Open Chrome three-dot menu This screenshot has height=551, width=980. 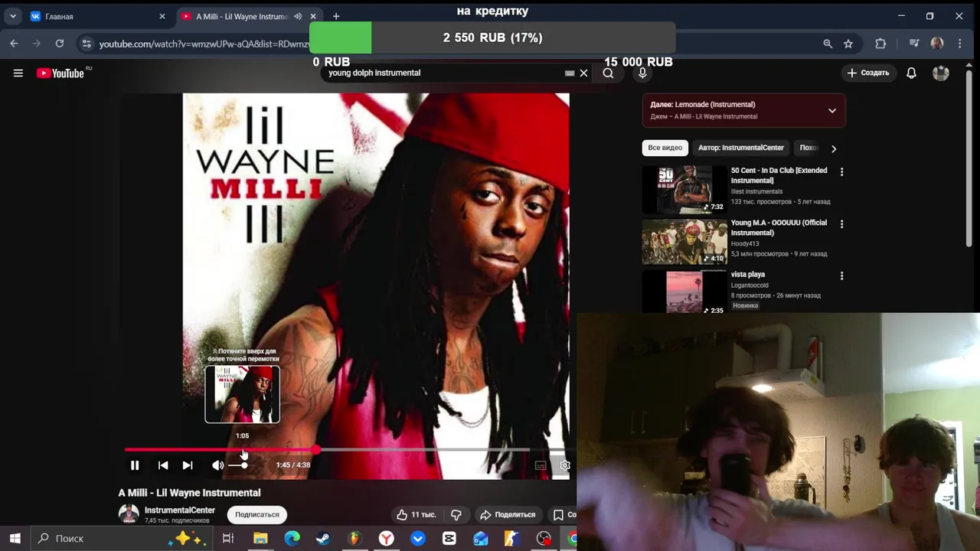pyautogui.click(x=960, y=44)
